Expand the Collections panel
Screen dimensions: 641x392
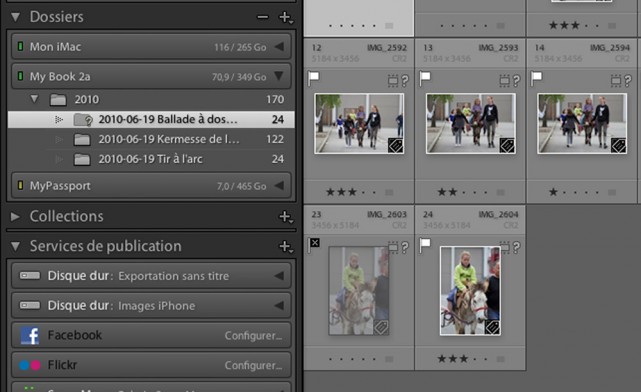[x=15, y=217]
